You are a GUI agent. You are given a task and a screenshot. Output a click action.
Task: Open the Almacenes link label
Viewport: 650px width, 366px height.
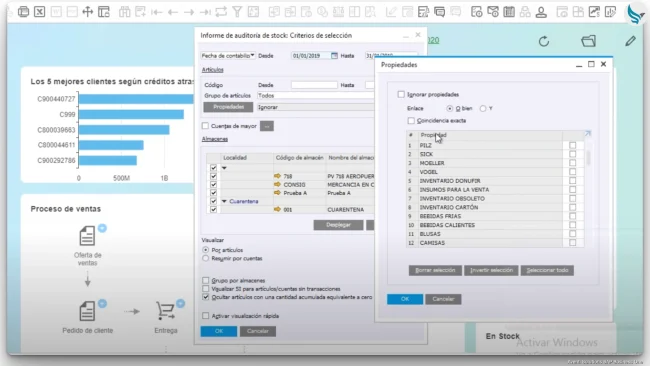[x=215, y=139]
